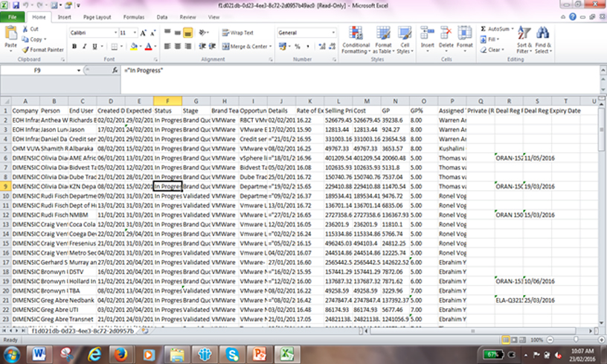Click the Center text alignment icon
The image size is (607, 364).
click(x=178, y=46)
